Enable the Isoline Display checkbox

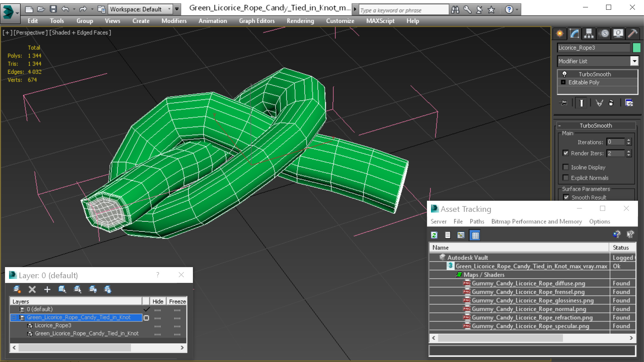click(566, 167)
